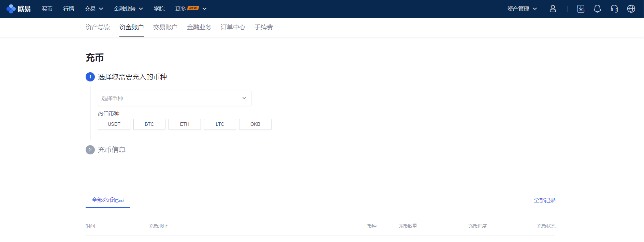Open the 金融业务 sub-navigation tab
The height and width of the screenshot is (242, 644).
(199, 27)
